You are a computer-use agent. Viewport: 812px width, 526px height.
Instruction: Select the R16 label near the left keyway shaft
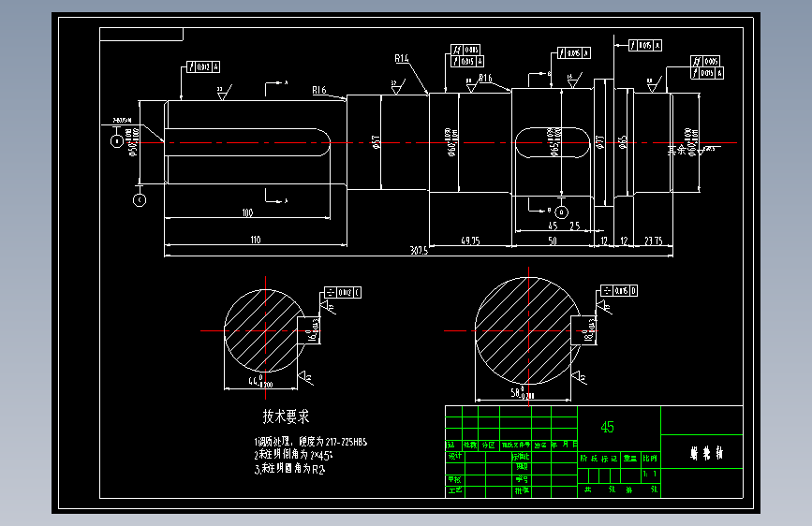[x=319, y=90]
